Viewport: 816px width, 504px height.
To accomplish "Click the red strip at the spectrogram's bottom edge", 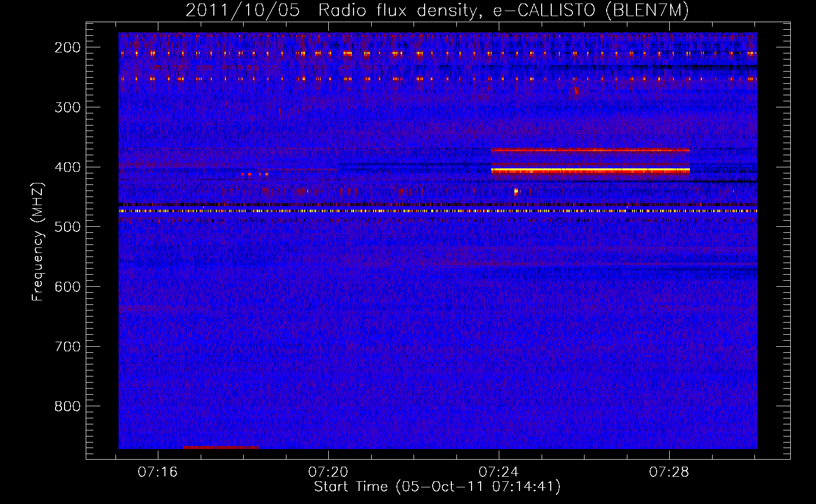I will tap(221, 448).
